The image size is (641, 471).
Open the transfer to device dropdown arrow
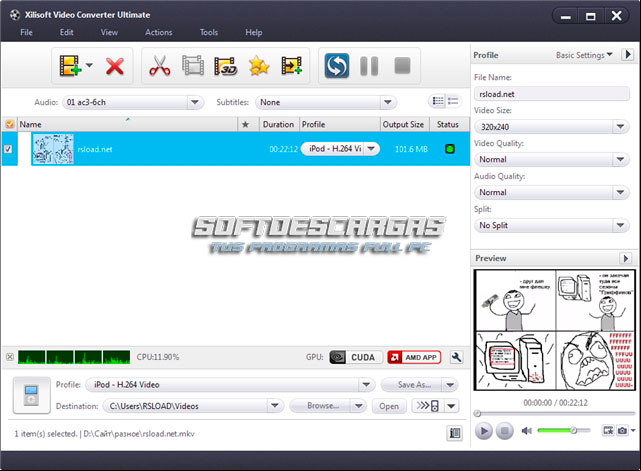coord(451,406)
